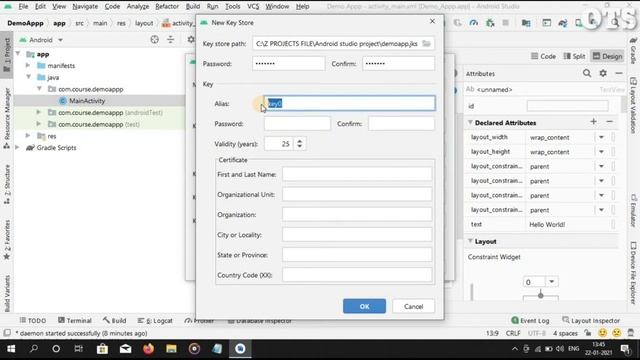Open the Event Log
Viewport: 640px width, 360px height.
(x=530, y=321)
